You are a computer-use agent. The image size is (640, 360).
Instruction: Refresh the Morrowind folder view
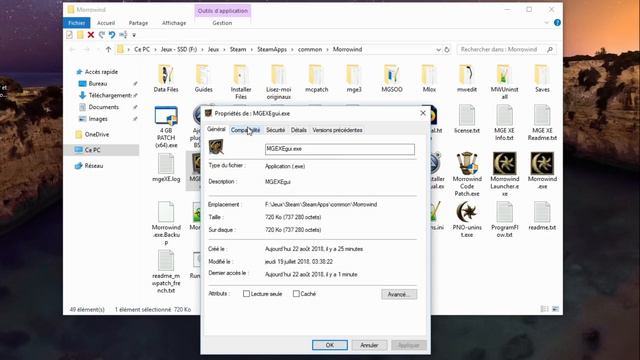pos(447,49)
